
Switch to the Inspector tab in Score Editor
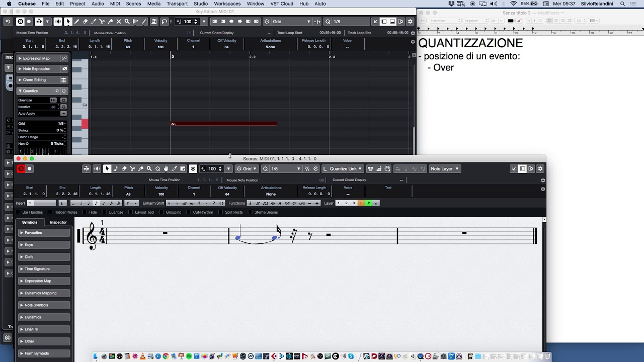pyautogui.click(x=58, y=222)
